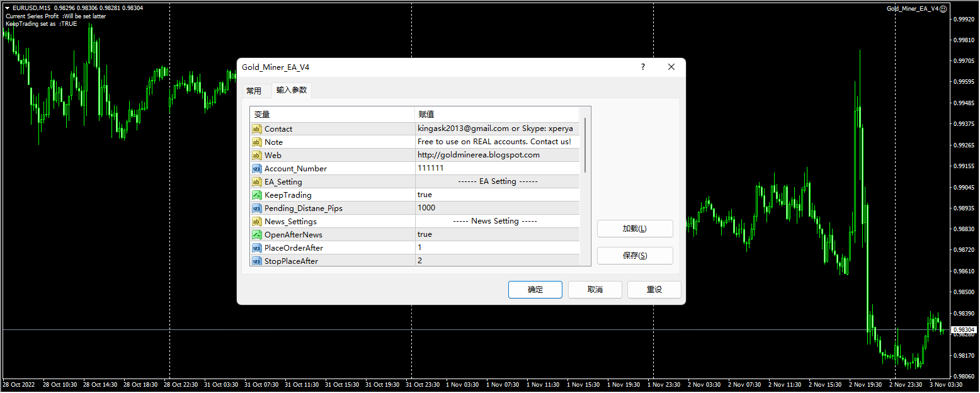
Task: Click the boolean icon beside OpenAfterNews
Action: point(256,235)
